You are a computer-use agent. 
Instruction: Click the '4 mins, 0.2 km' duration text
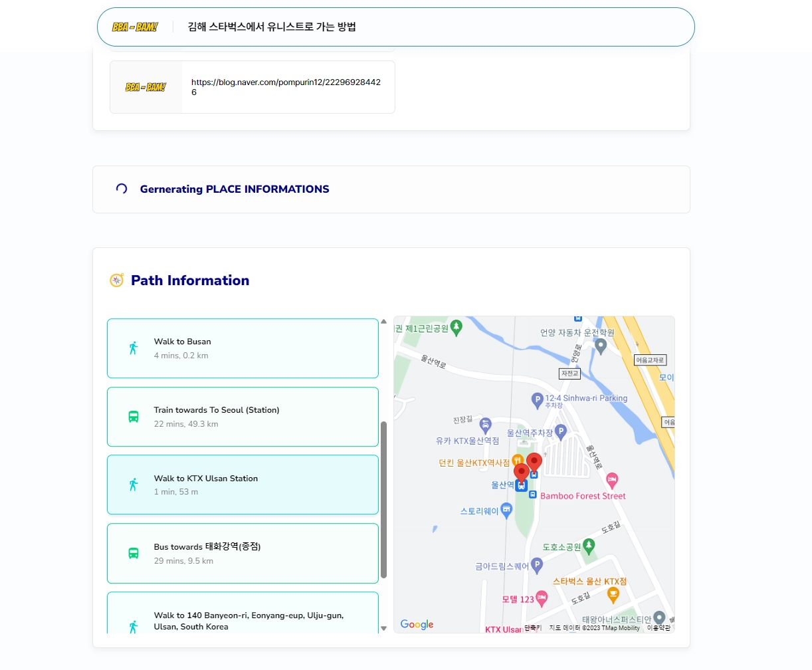181,356
